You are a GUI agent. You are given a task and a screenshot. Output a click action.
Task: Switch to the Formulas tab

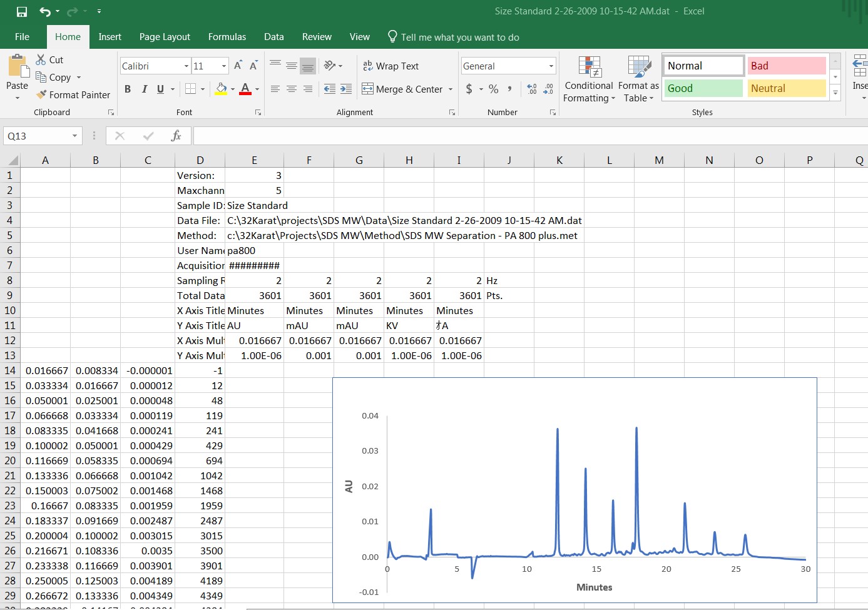[227, 37]
